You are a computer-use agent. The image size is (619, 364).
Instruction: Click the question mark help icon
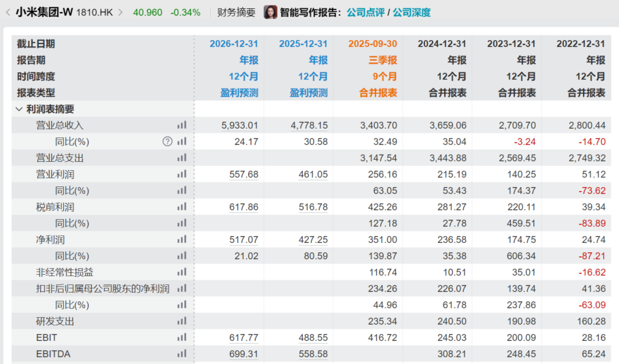(x=167, y=142)
